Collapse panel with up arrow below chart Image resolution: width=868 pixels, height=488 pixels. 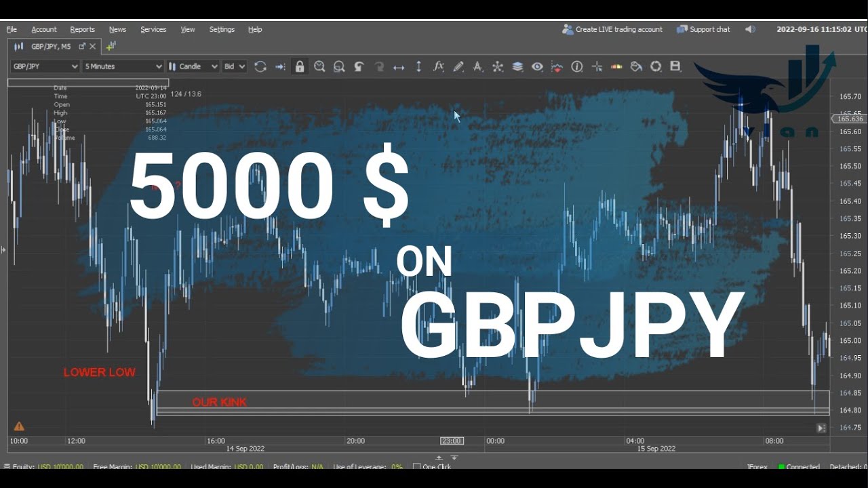coord(439,458)
